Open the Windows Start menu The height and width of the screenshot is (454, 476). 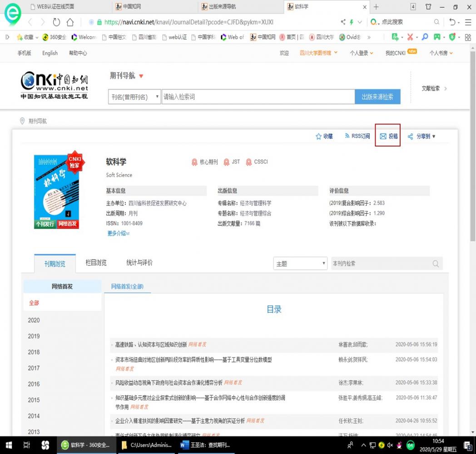click(9, 445)
